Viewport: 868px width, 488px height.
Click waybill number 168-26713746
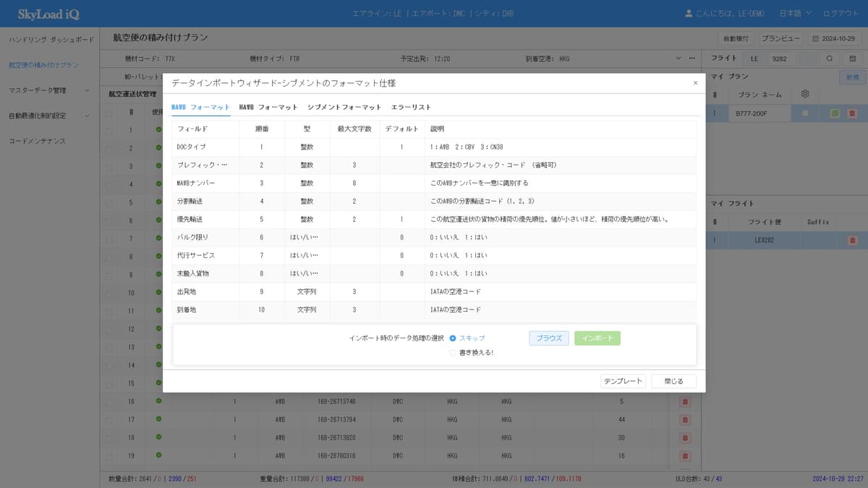click(336, 401)
